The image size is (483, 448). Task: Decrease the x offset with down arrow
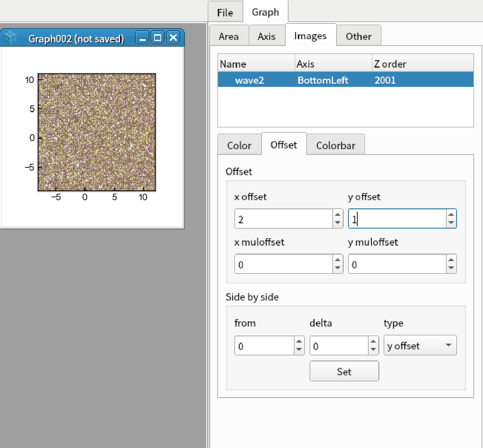click(338, 223)
